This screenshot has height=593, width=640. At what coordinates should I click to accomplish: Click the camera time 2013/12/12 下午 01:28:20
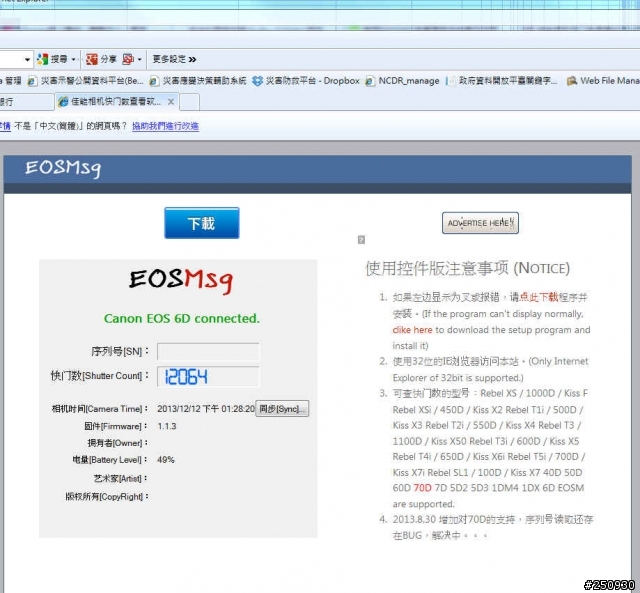coord(206,409)
